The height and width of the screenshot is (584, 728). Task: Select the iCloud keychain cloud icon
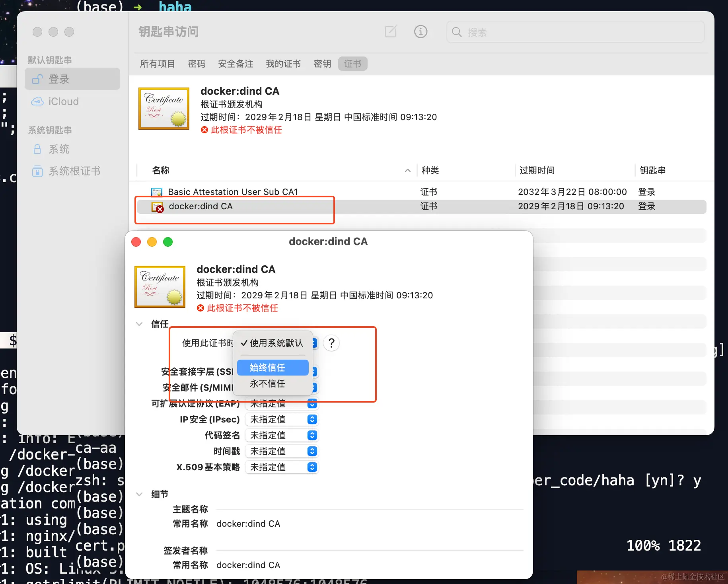37,101
